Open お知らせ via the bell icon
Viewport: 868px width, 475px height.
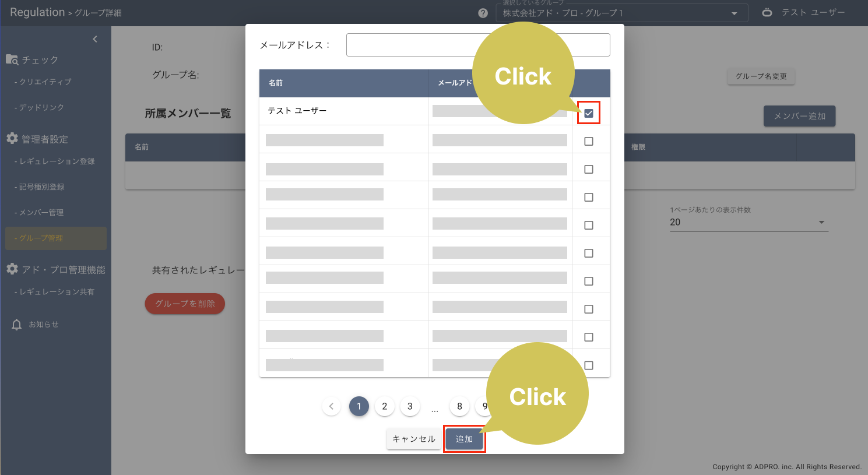pos(16,325)
